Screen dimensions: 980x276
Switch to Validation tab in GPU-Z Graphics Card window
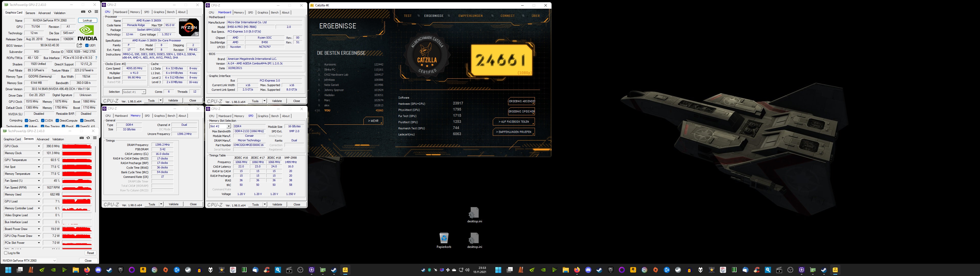(x=59, y=13)
